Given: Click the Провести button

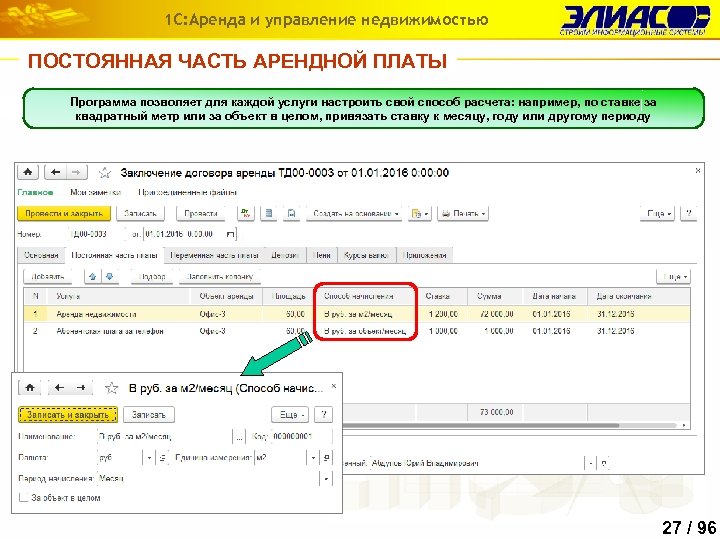Looking at the screenshot, I should 201,213.
